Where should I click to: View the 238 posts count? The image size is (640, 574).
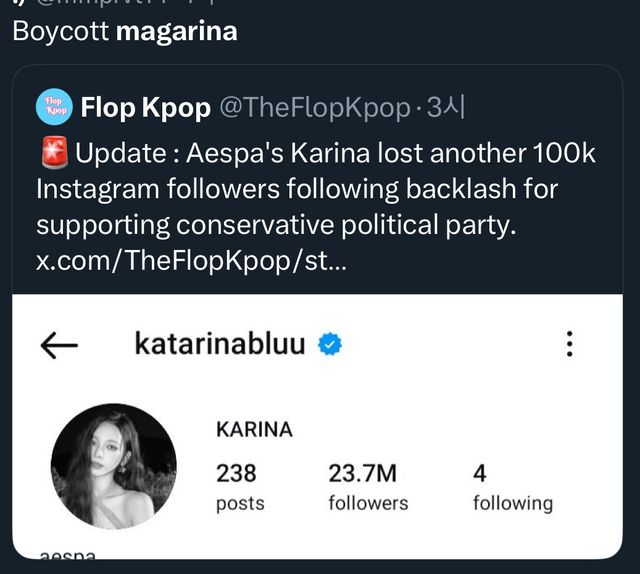[239, 486]
